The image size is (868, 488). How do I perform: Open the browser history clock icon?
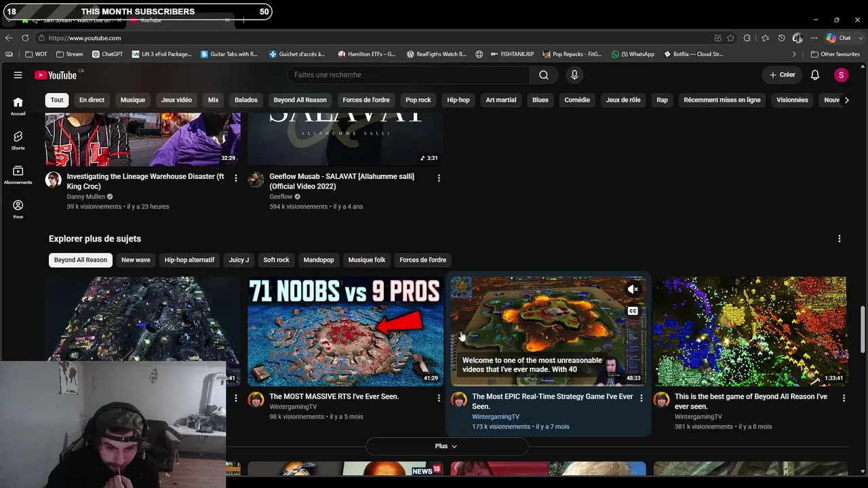click(781, 38)
